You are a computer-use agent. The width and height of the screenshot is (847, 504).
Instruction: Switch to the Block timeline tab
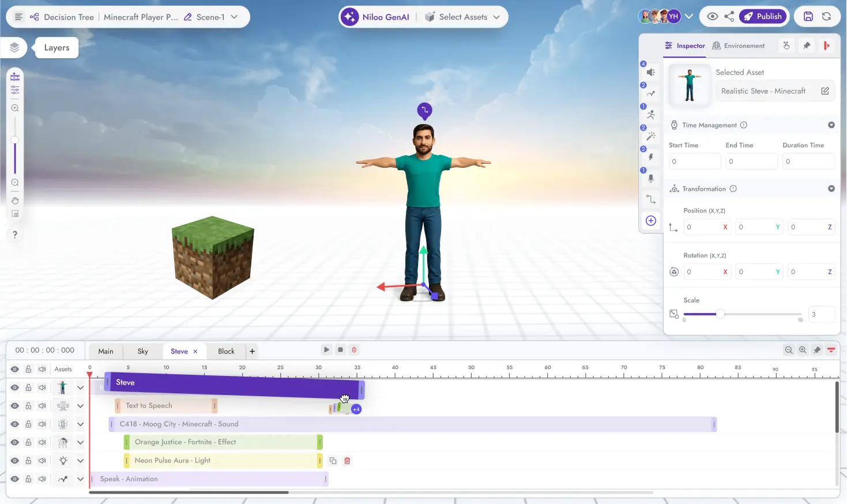coord(226,351)
